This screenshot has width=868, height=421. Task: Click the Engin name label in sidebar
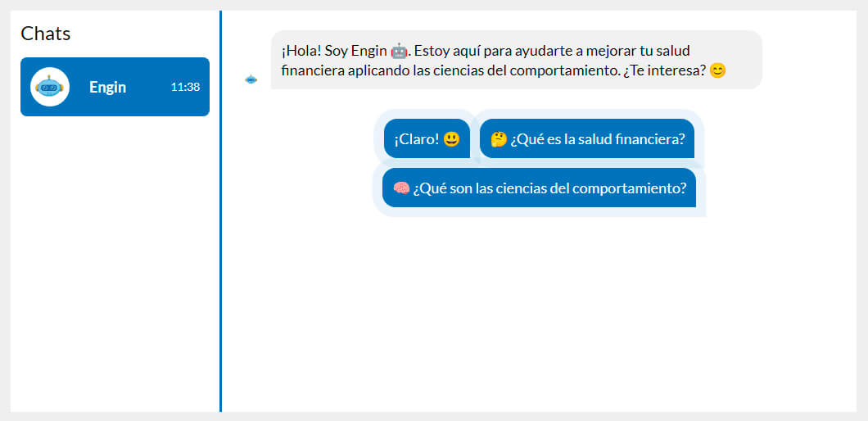point(107,87)
